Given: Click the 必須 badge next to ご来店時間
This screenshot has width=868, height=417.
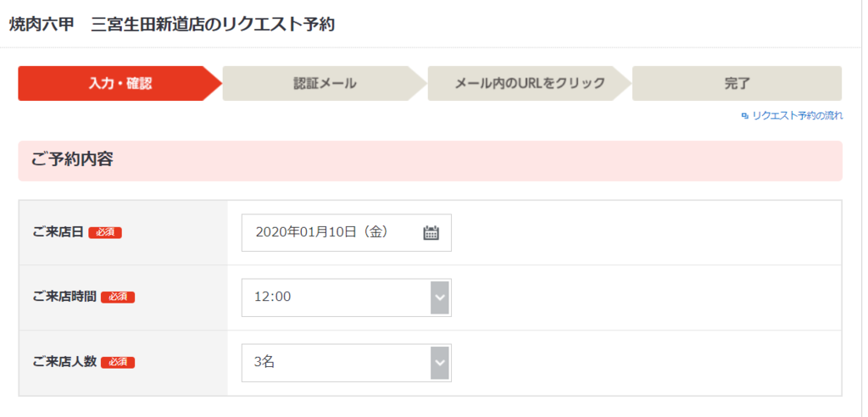Looking at the screenshot, I should point(118,297).
